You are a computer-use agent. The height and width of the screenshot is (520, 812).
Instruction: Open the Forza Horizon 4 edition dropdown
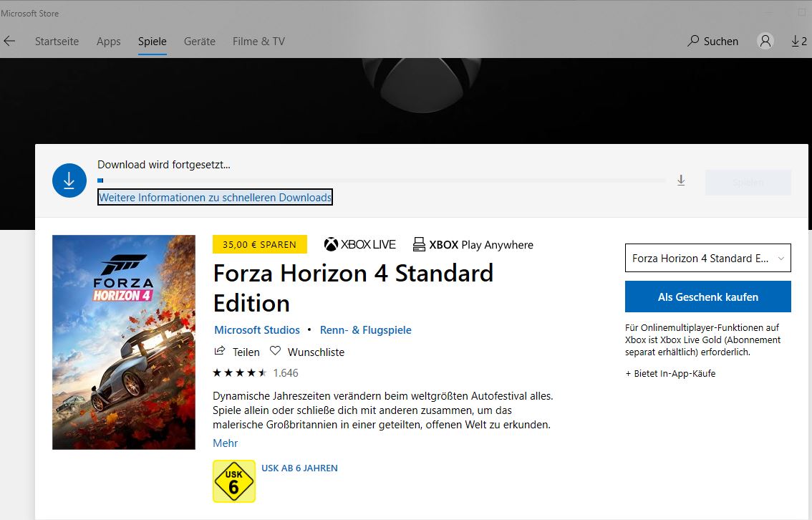point(707,258)
